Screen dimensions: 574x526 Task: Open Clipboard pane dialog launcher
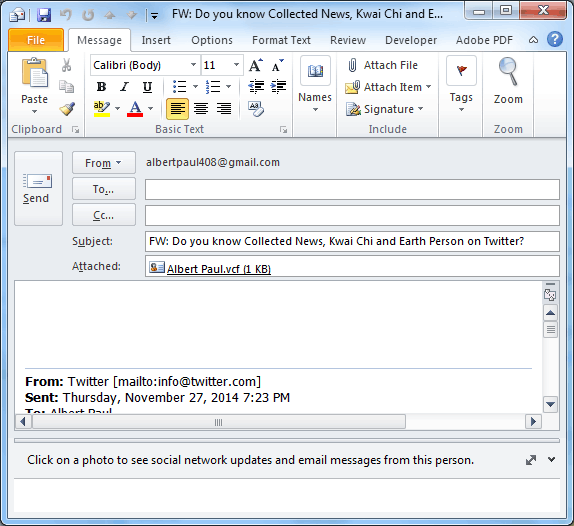point(75,130)
